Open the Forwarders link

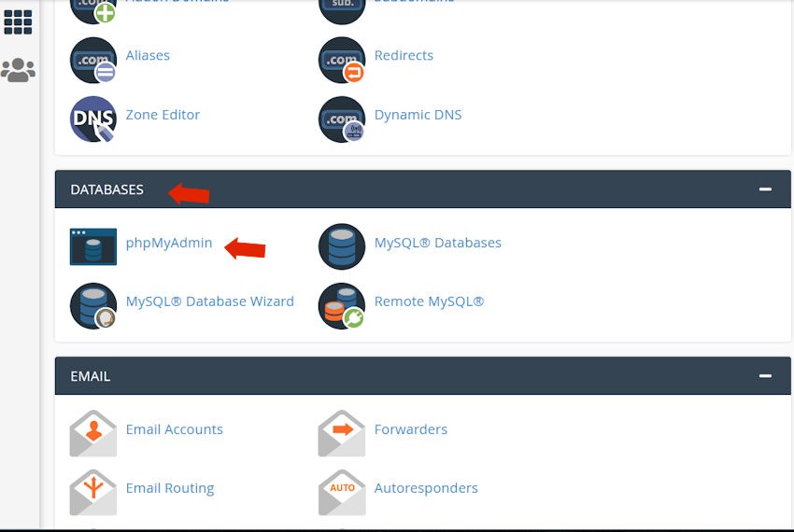(x=411, y=429)
